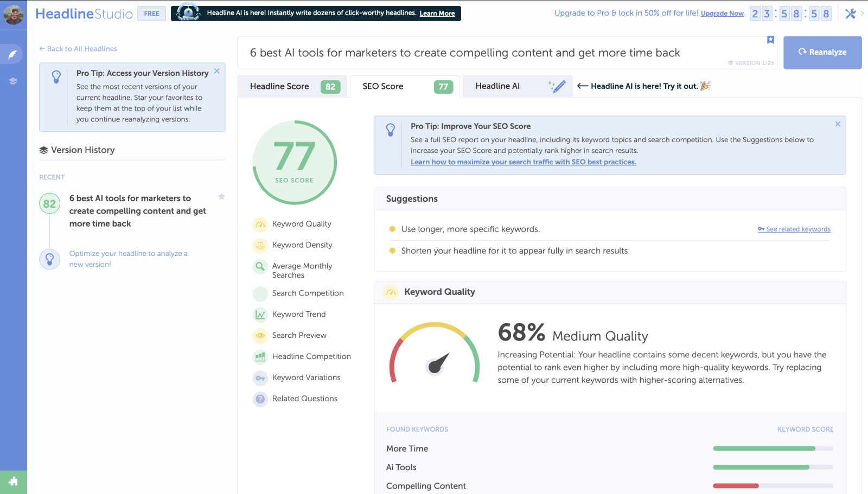Click the Headline AI magic pencil icon
Viewport: 868px width, 494px height.
point(557,86)
